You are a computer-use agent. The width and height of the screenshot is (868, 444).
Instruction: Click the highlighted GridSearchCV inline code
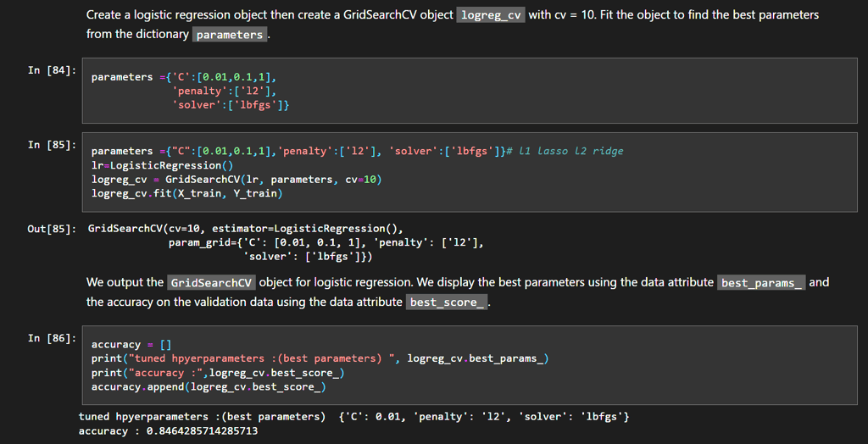[211, 282]
